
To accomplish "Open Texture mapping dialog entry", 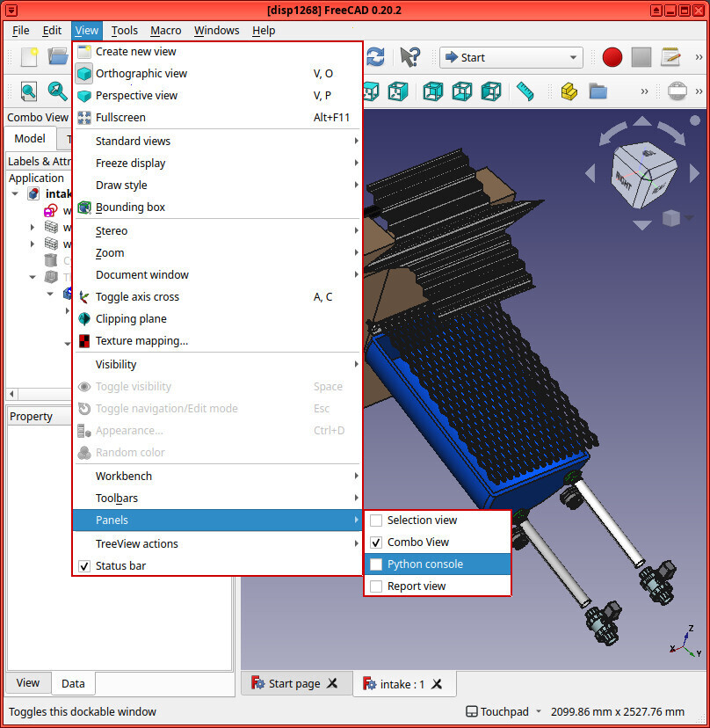I will (x=217, y=341).
